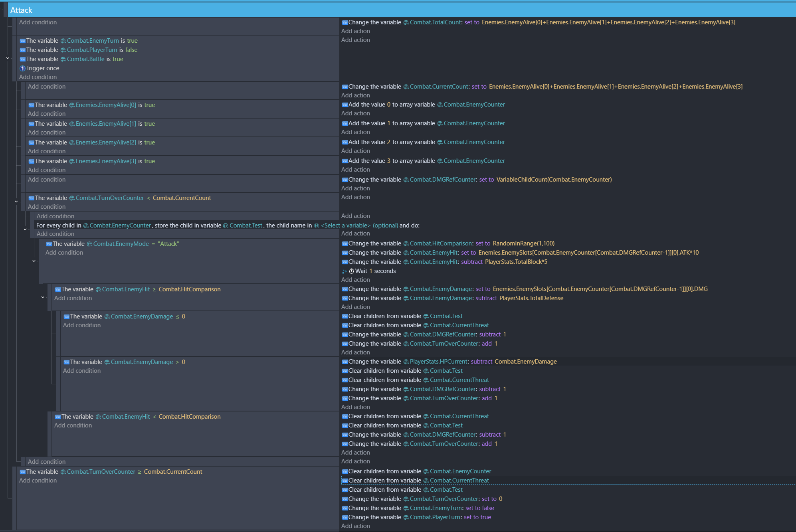Click the Trigger once condition icon

click(x=23, y=68)
